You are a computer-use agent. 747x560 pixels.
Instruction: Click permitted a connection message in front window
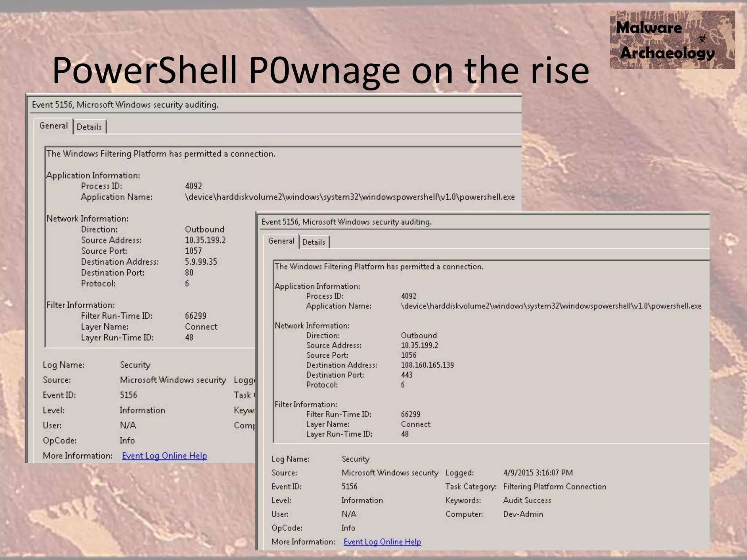[379, 267]
